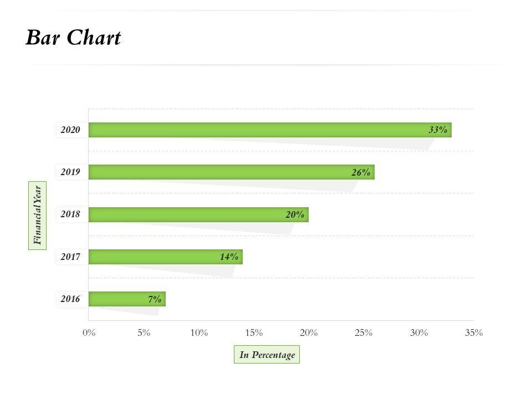The height and width of the screenshot is (399, 532).
Task: Click the "Bar Chart" title text
Action: point(73,38)
